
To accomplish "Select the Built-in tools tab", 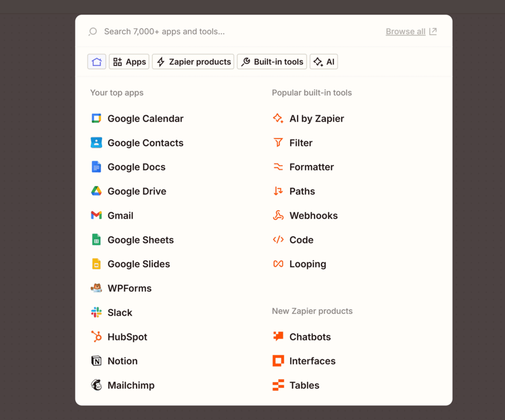I will coord(272,62).
